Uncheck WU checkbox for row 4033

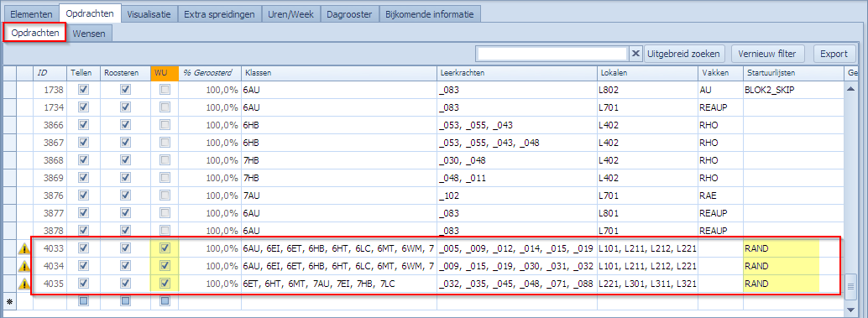click(x=165, y=249)
